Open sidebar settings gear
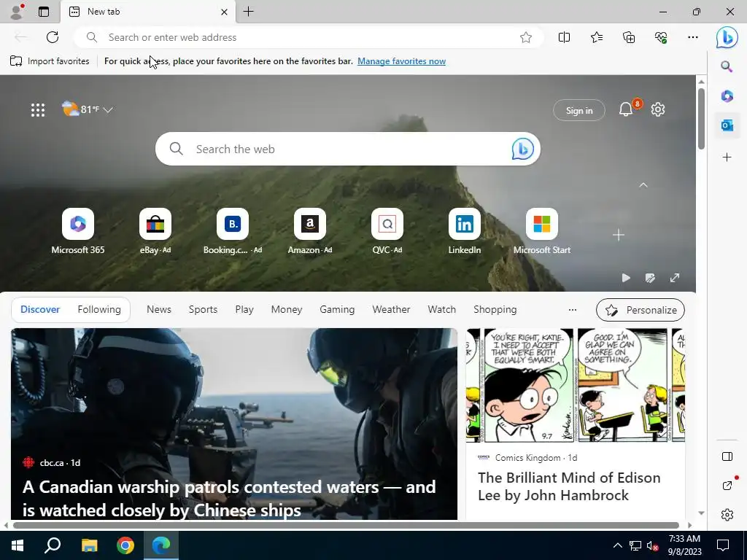Screen dimensions: 747x560 (727, 515)
